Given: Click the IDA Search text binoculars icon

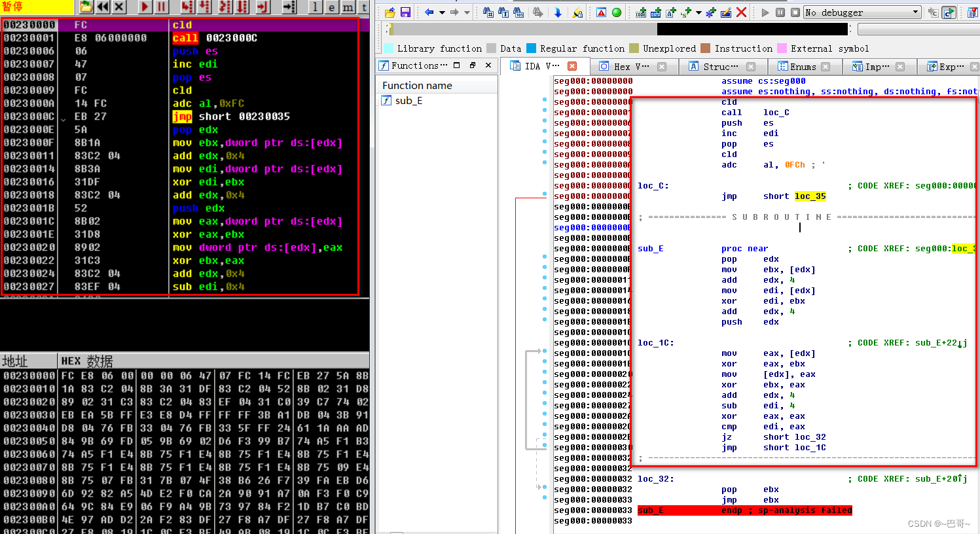Looking at the screenshot, I should (x=503, y=12).
